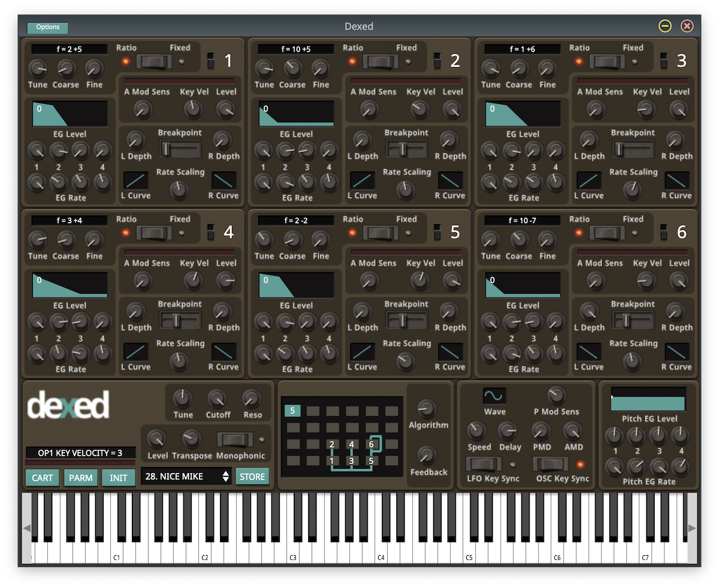The image size is (719, 588).
Task: Toggle operator 1 Ratio/Fixed switch
Action: (x=154, y=61)
